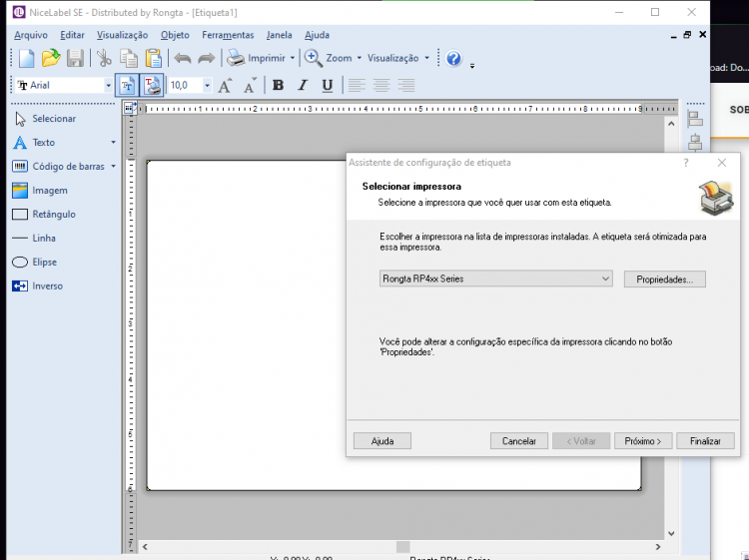Toggle italic formatting

point(303,86)
